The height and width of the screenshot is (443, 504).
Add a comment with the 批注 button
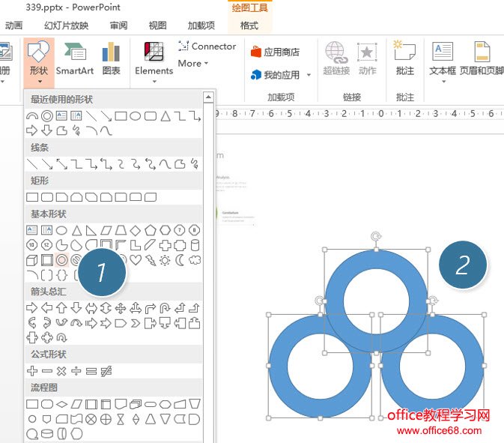pos(404,58)
